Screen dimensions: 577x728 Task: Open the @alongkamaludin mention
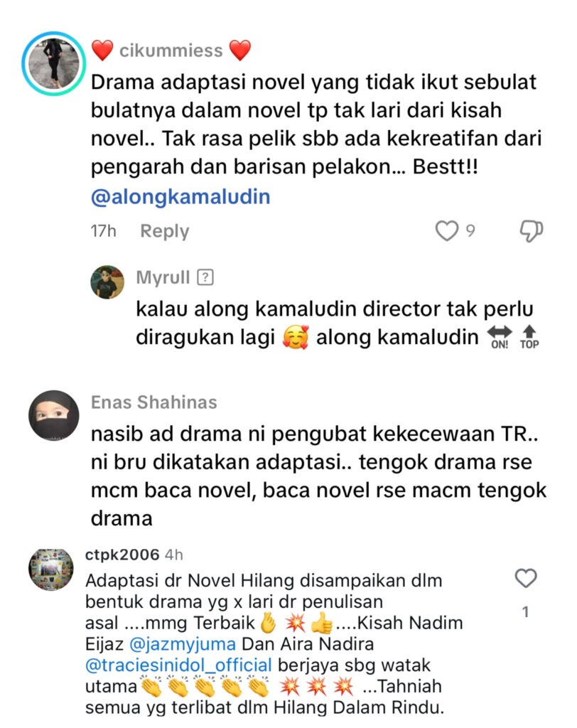[x=180, y=197]
